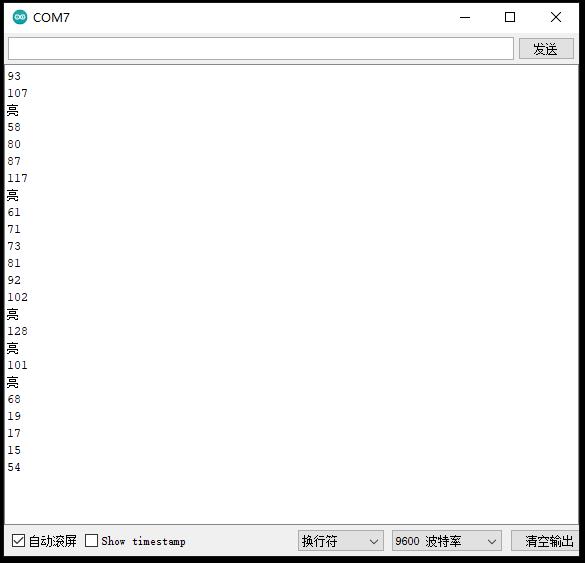The width and height of the screenshot is (585, 563).
Task: Close the COM7 serial monitor
Action: 556,17
